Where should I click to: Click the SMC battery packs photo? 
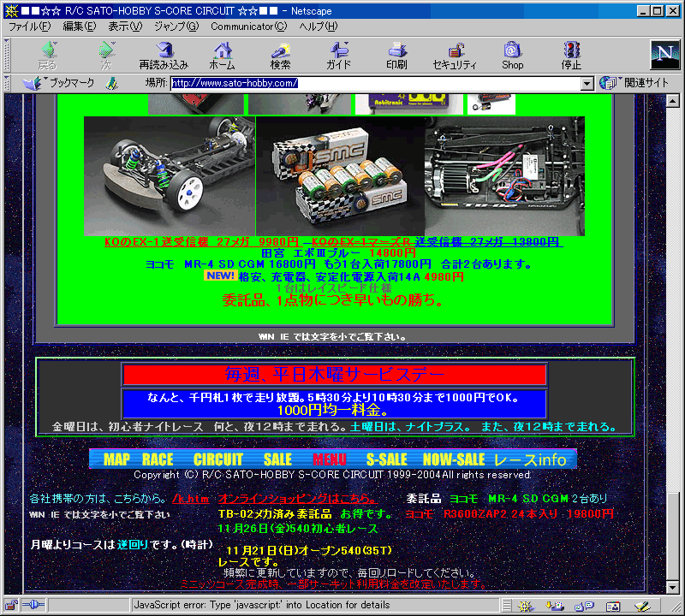340,176
